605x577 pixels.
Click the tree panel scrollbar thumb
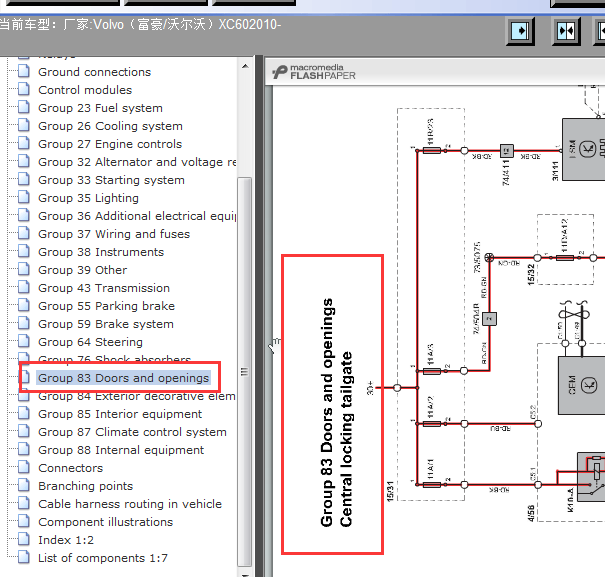[x=245, y=372]
